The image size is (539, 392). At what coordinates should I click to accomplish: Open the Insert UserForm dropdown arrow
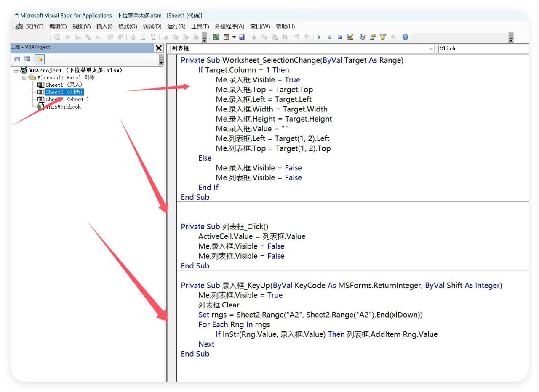pos(234,37)
